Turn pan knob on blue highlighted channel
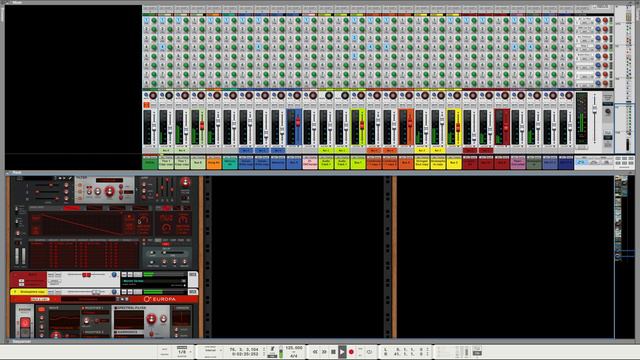640x360 pixels. point(297,96)
